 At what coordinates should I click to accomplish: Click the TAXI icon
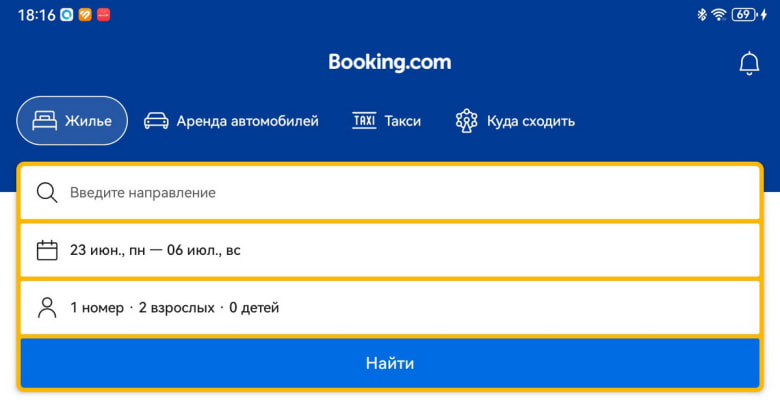pyautogui.click(x=364, y=121)
